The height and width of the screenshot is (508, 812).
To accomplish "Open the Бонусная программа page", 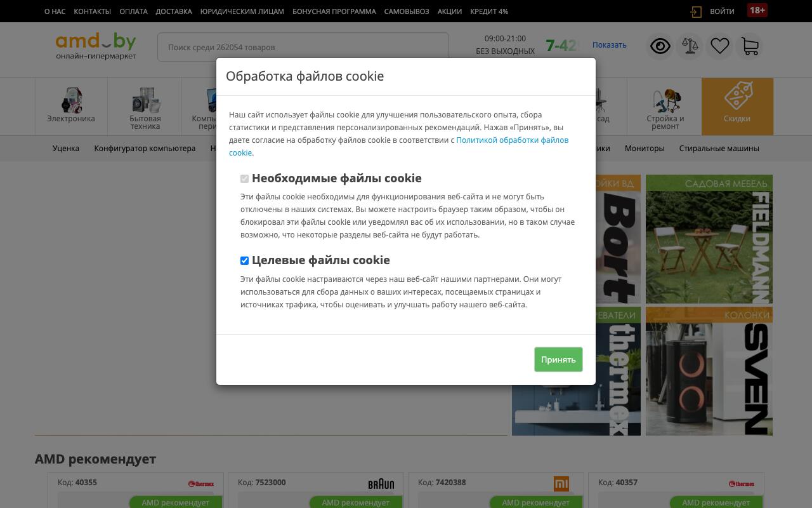I will coord(334,11).
